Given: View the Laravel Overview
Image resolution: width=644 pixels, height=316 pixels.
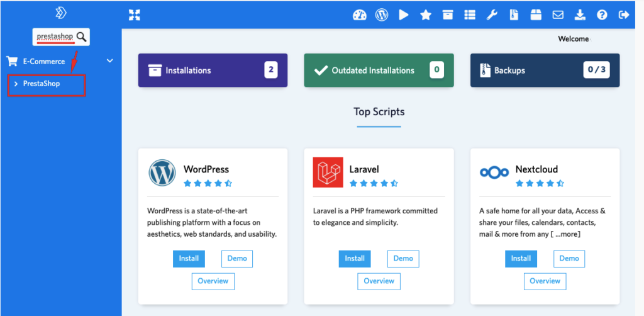Looking at the screenshot, I should (x=379, y=281).
